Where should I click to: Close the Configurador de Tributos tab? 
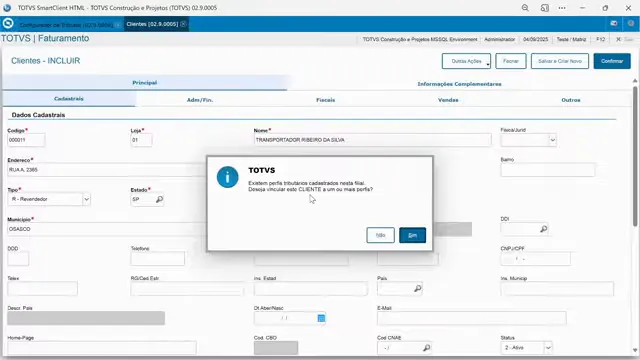[118, 25]
